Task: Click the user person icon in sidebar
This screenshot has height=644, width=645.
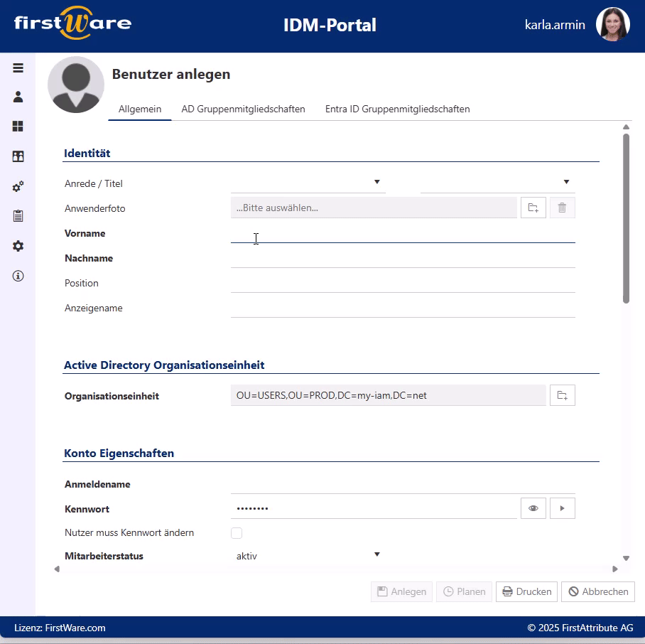Action: pos(18,97)
